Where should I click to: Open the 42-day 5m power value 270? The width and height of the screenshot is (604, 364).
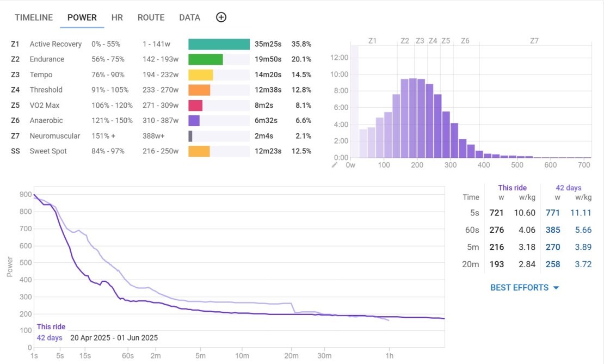point(553,248)
